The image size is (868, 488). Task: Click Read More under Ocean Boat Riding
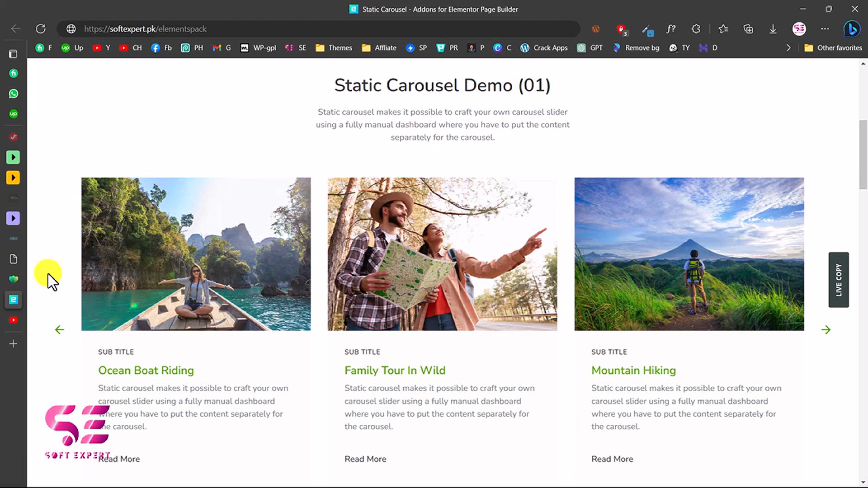pyautogui.click(x=119, y=459)
